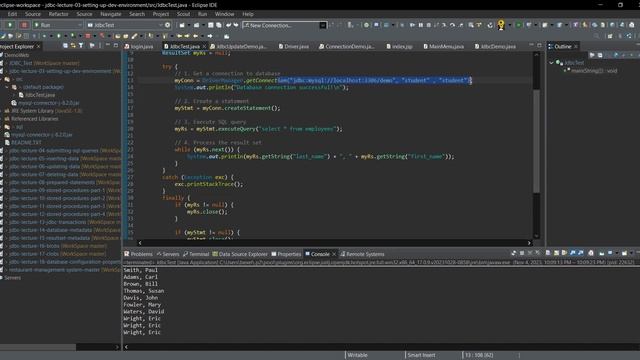Viewport: 640px width, 360px height.
Task: Click the Project Explorer filter funnel icon
Action: 81,46
